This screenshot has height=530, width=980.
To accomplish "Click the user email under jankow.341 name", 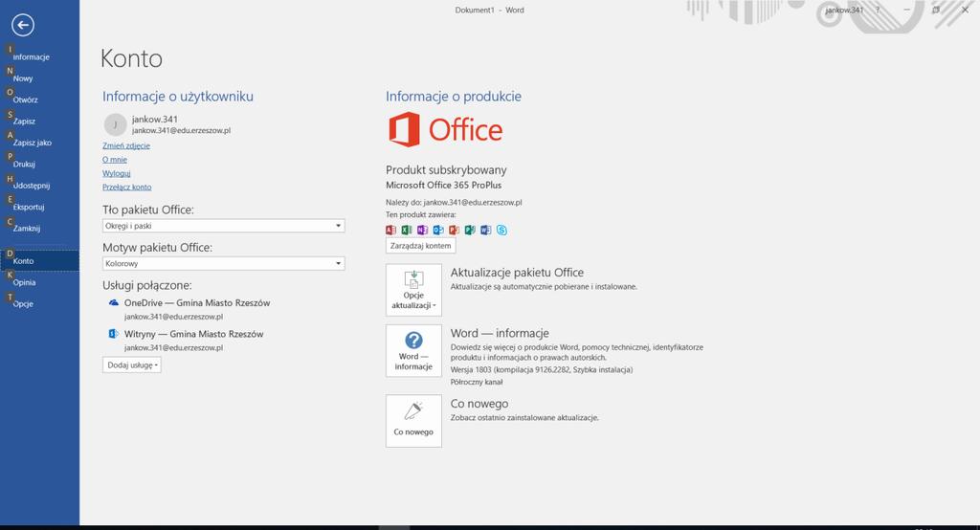I will pos(181,131).
